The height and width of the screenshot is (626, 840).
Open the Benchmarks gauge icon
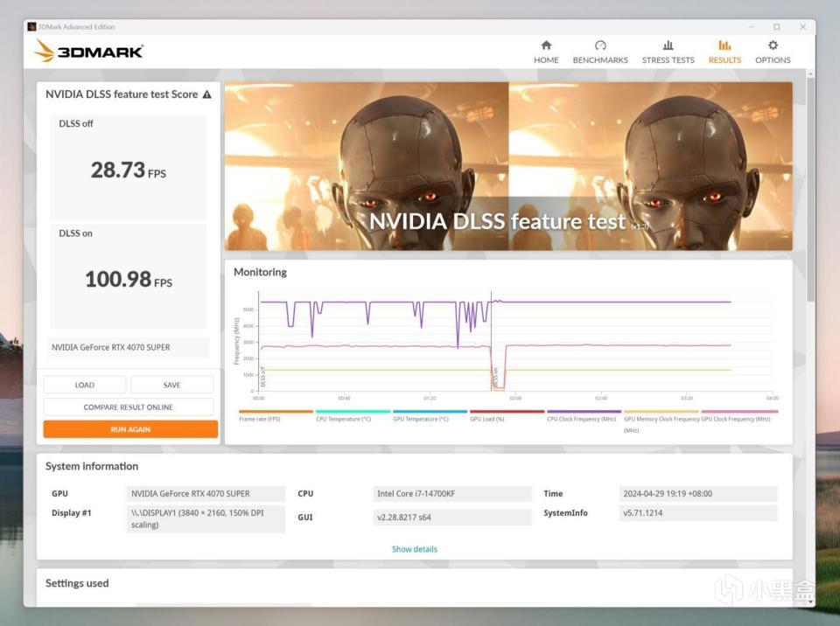600,45
